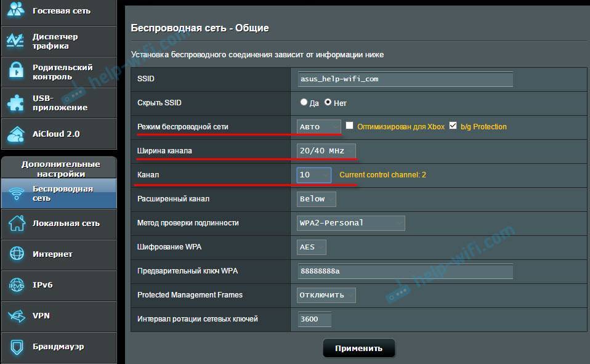590x364 pixels.
Task: Click the SSID name input field
Action: (x=405, y=79)
